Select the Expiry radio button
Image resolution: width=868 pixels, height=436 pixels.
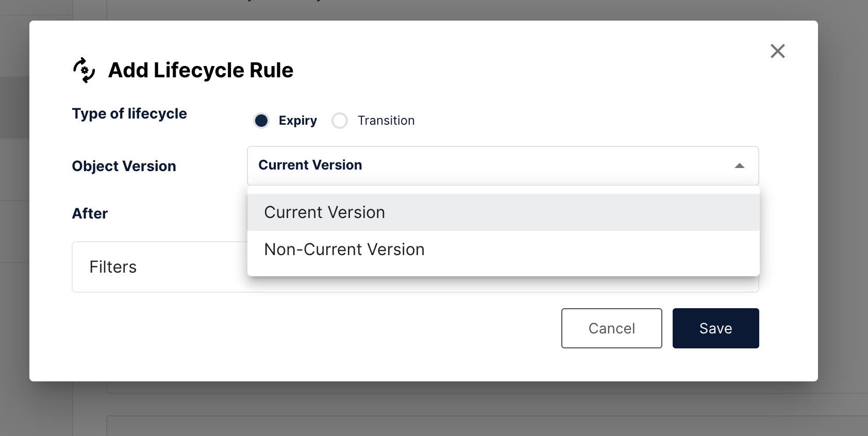click(261, 121)
